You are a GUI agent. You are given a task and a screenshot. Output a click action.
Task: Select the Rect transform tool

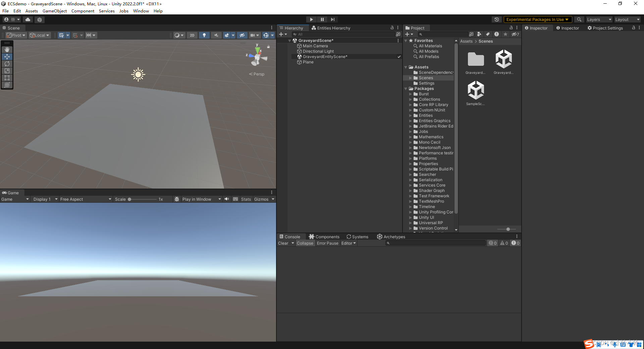click(7, 78)
